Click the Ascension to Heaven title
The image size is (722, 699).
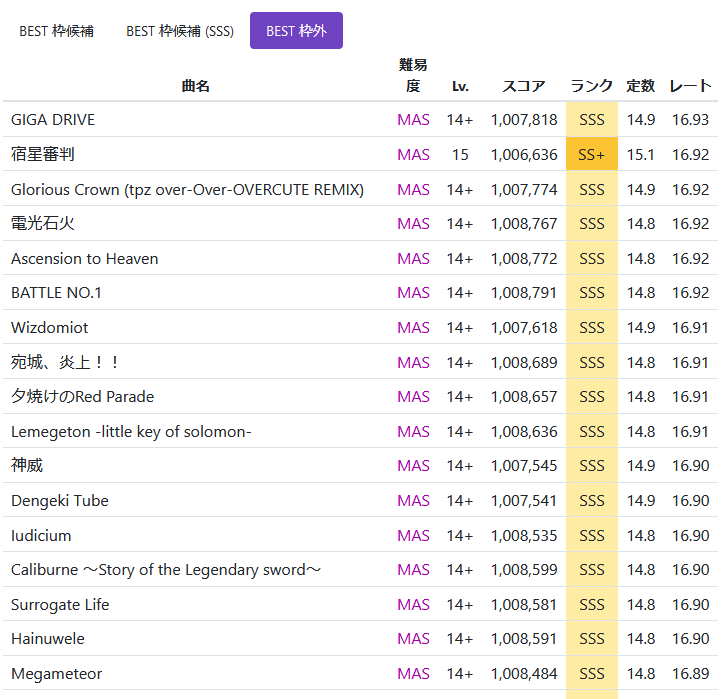click(x=85, y=258)
